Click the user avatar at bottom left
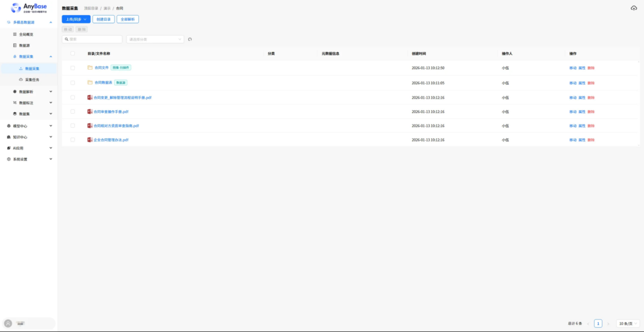 click(8, 323)
